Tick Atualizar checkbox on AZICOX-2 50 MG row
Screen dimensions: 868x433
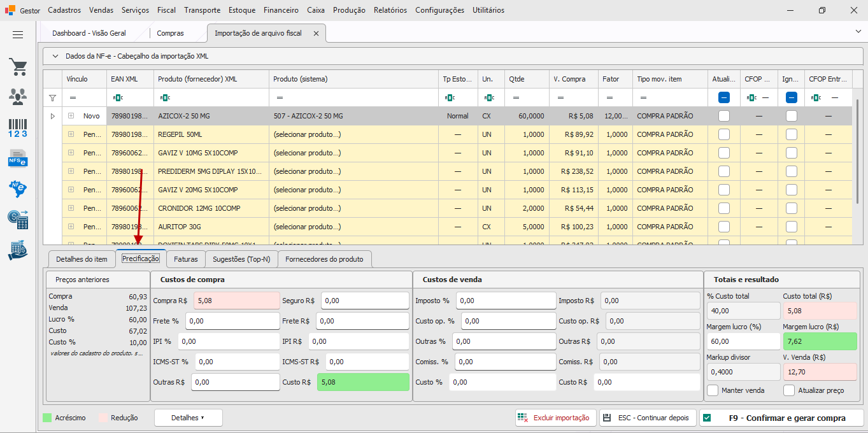724,116
